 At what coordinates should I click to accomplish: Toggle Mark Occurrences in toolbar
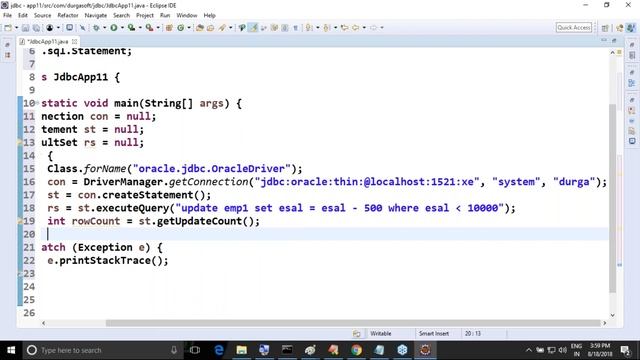(x=253, y=28)
